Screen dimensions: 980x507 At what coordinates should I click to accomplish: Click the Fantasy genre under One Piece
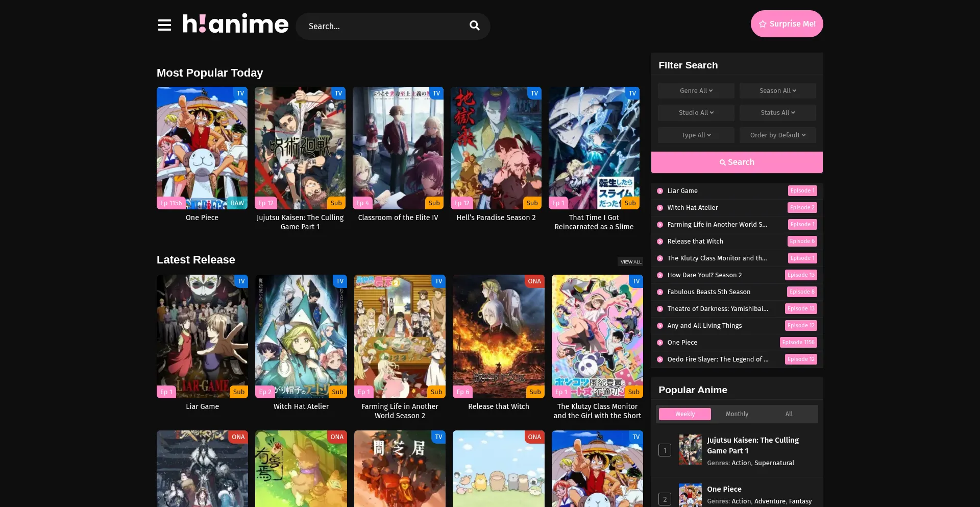[800, 501]
